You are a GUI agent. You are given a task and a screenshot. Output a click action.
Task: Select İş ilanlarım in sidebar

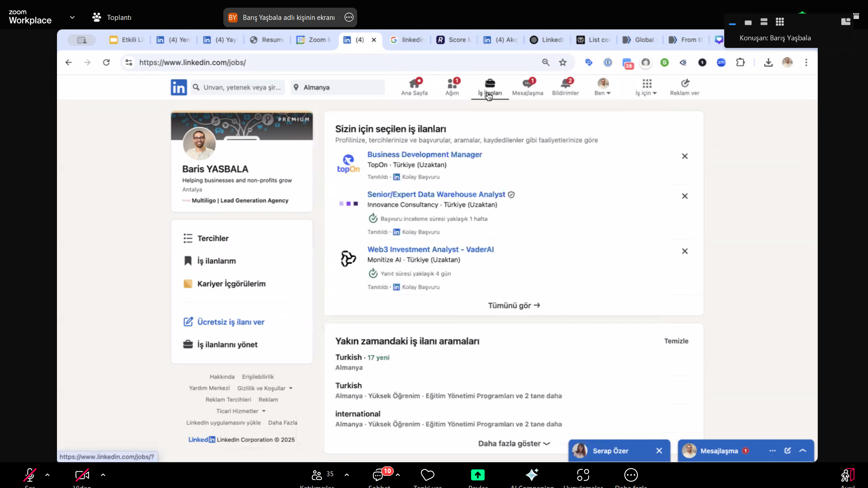pos(216,261)
